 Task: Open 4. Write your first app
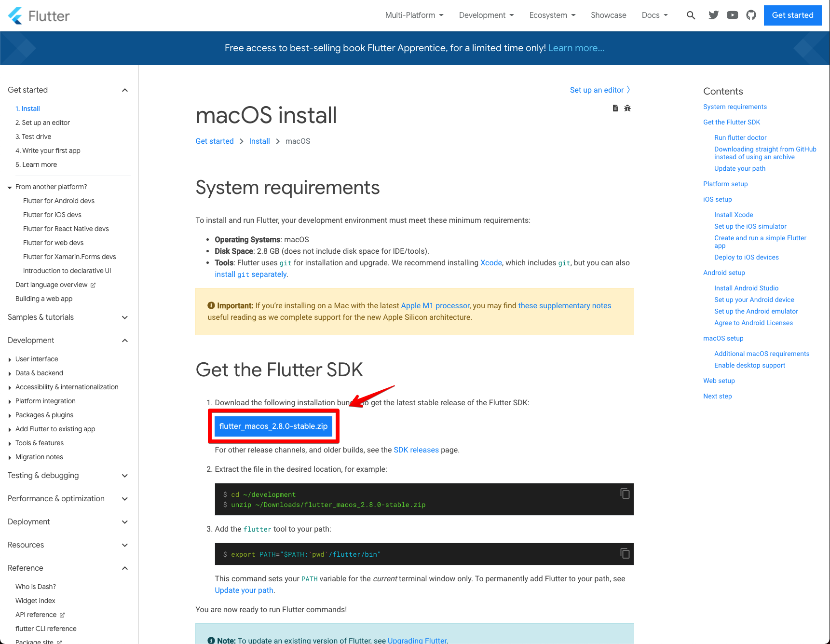tap(48, 151)
